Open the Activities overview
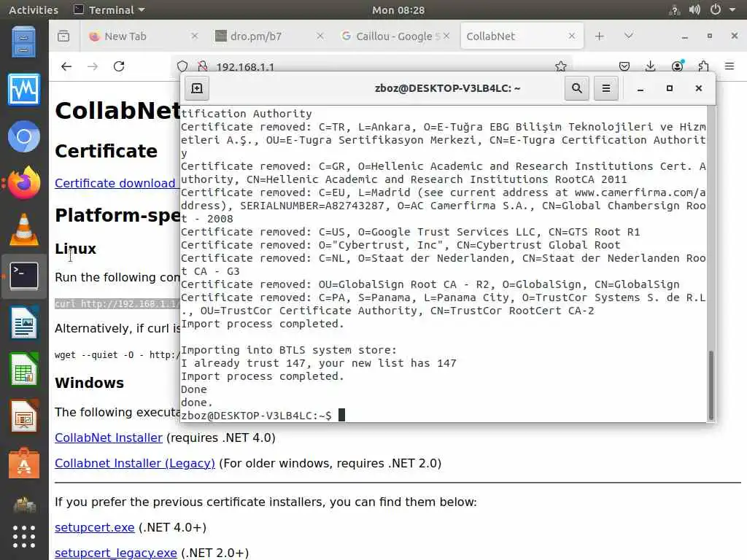Image resolution: width=747 pixels, height=560 pixels. 34,9
